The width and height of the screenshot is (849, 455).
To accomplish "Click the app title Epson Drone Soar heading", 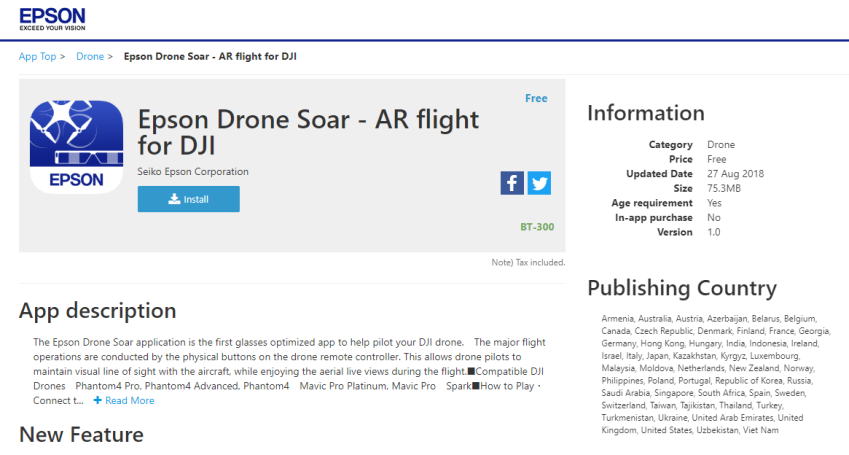I will (308, 132).
